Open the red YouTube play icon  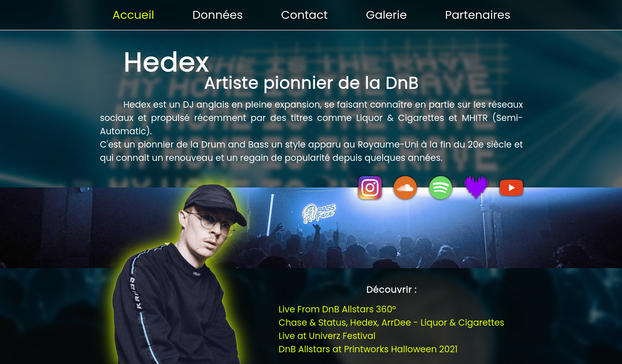(512, 188)
